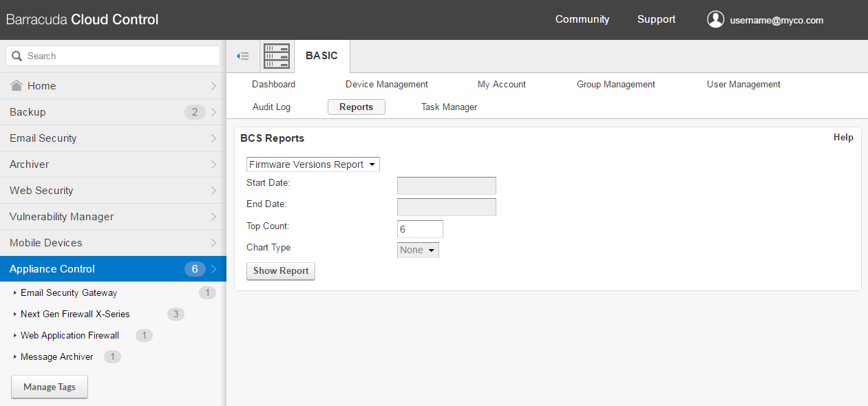Expand the Email Security chevron
This screenshot has width=868, height=406.
[213, 138]
